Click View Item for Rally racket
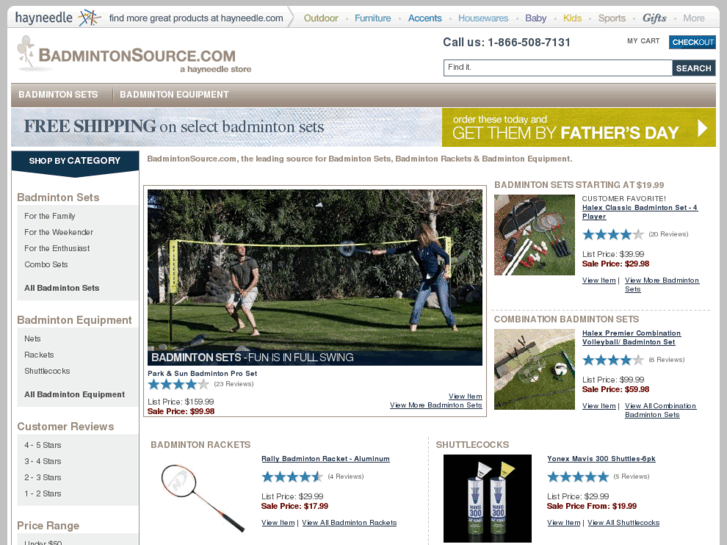Viewport: 727px width, 545px height. [x=278, y=523]
